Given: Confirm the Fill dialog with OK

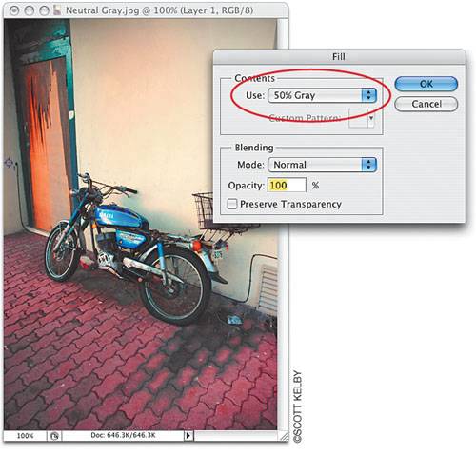Looking at the screenshot, I should click(426, 84).
